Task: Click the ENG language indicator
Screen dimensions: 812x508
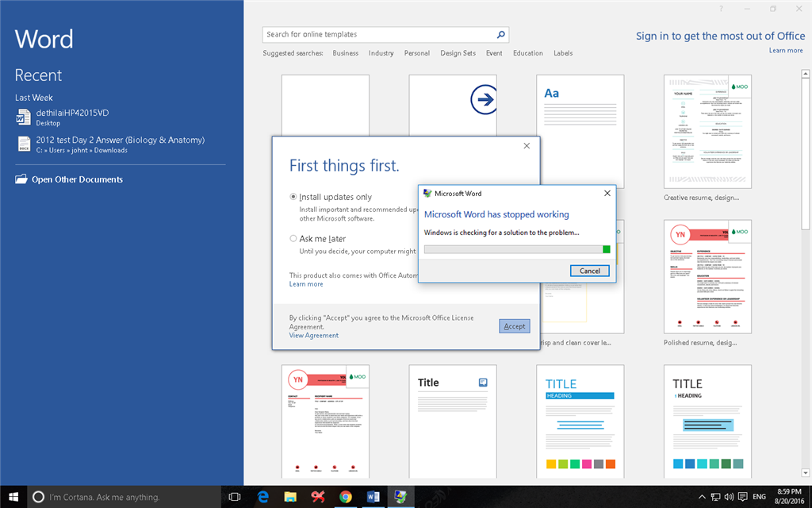Action: [x=759, y=497]
